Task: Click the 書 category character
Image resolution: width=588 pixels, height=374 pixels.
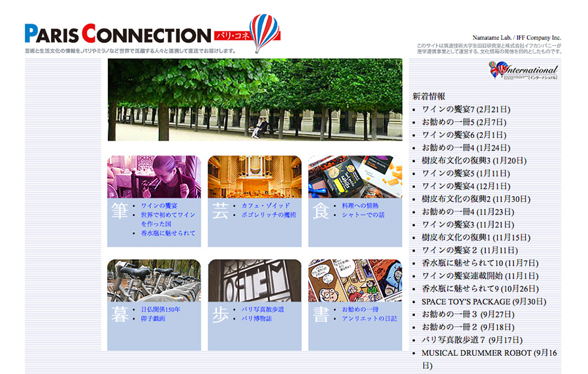Action: (x=321, y=314)
